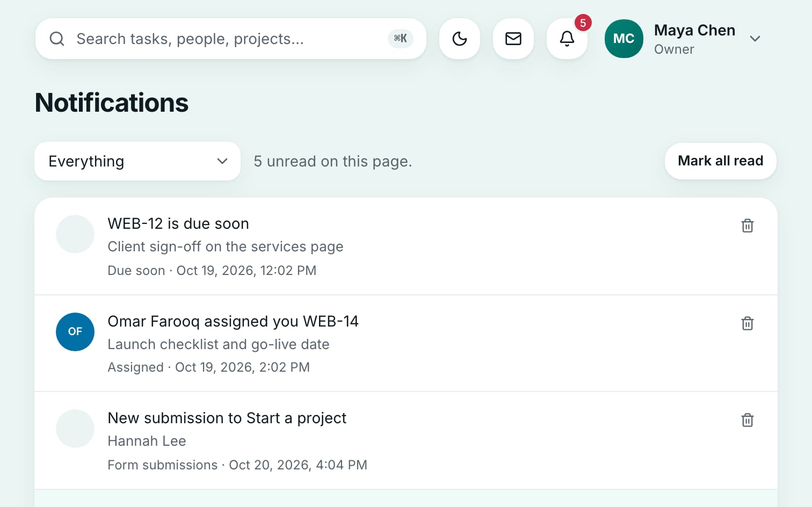Image resolution: width=812 pixels, height=507 pixels.
Task: Delete the Omar Farooq assigned WEB-14 notification
Action: click(x=748, y=323)
